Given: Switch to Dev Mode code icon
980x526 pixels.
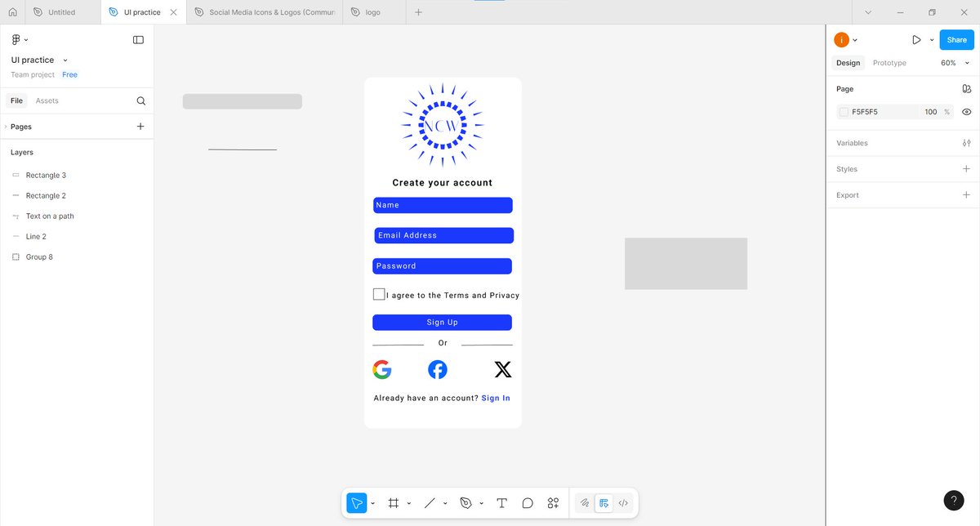Looking at the screenshot, I should [623, 503].
